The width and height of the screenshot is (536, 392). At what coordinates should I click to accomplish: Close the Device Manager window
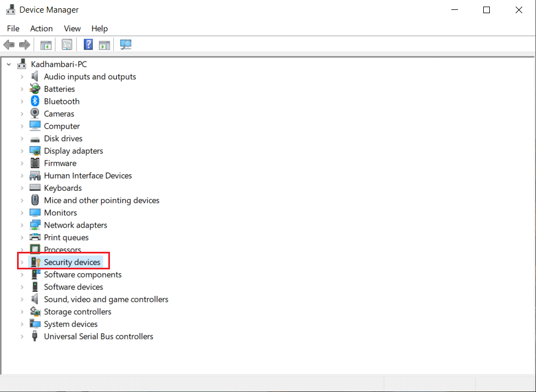pyautogui.click(x=518, y=10)
